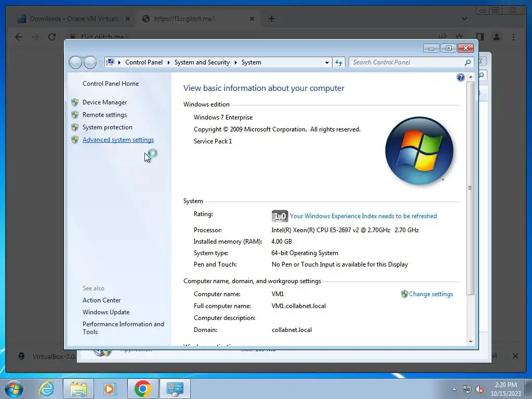Screen dimensions: 532x399
Task: Click the muted volume tray icon
Action: point(480,390)
